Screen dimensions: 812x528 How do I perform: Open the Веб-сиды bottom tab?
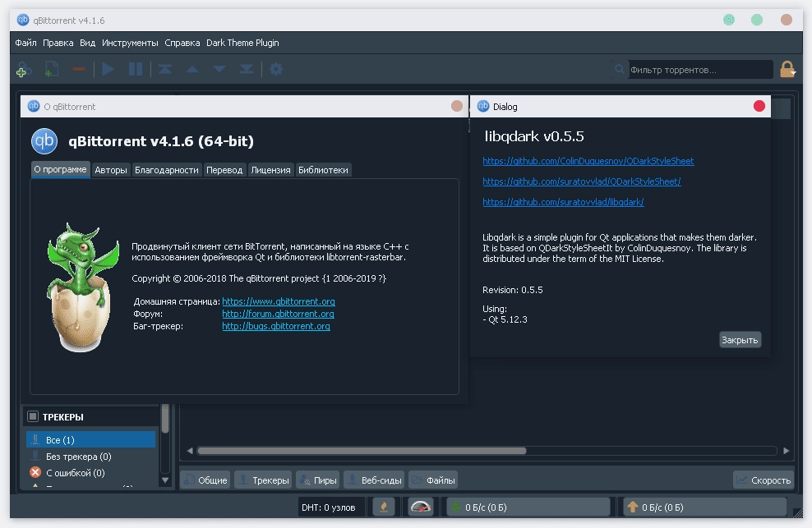374,480
